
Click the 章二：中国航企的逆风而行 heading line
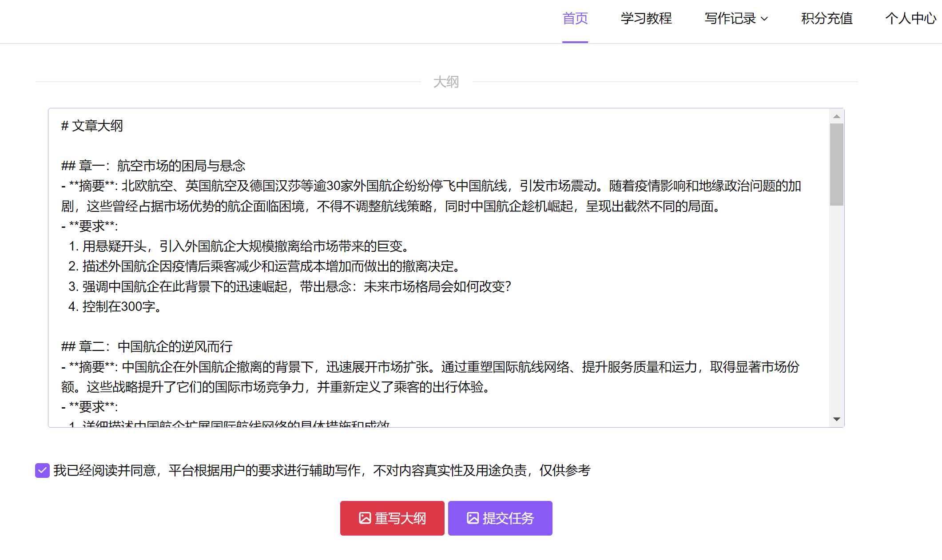147,346
